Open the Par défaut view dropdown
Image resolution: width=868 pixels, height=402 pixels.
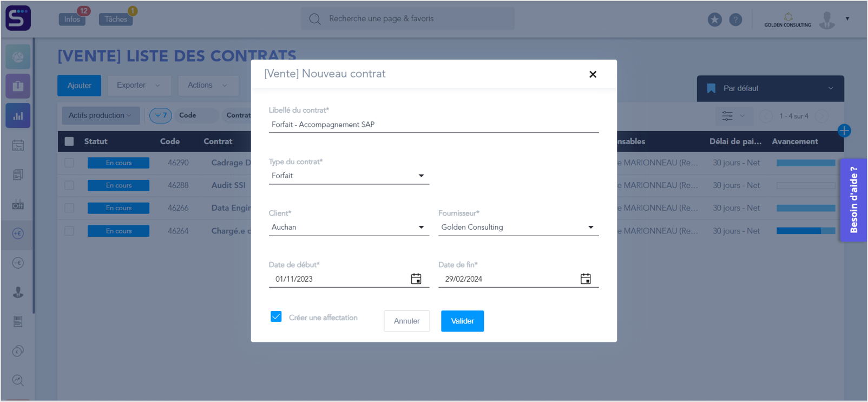click(x=770, y=88)
